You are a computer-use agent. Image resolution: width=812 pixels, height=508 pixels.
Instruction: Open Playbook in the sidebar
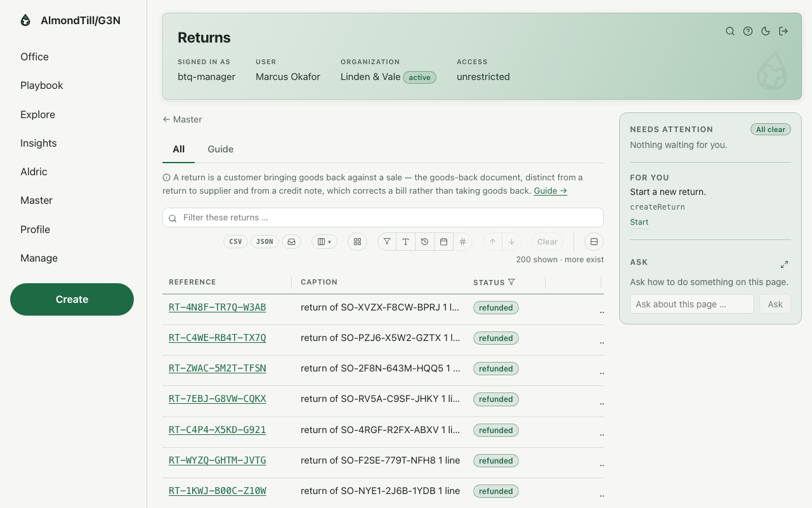42,86
